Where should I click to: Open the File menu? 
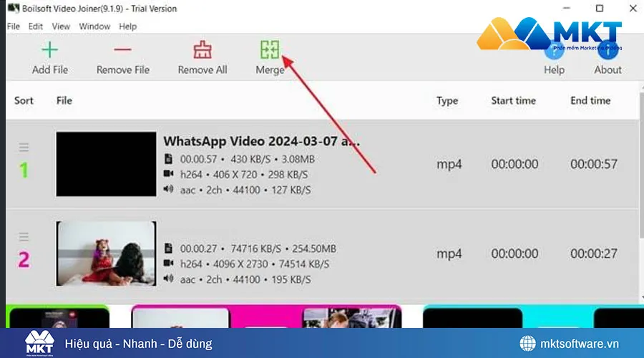click(13, 26)
